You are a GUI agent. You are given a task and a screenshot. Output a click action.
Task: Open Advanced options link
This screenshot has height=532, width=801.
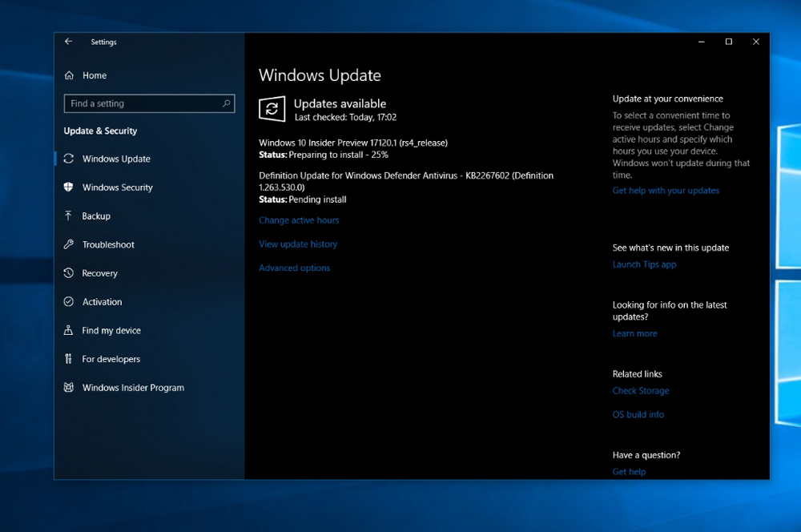[294, 268]
